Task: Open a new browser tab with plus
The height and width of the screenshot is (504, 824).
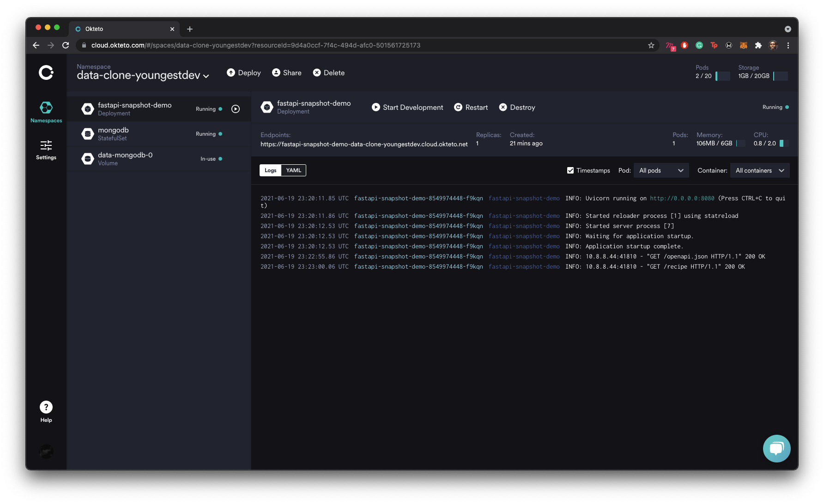Action: click(x=190, y=29)
